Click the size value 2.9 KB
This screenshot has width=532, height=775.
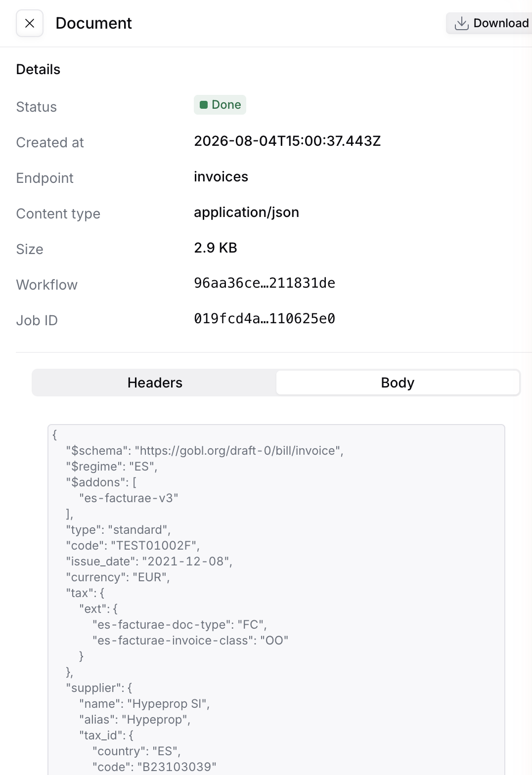[x=216, y=248]
